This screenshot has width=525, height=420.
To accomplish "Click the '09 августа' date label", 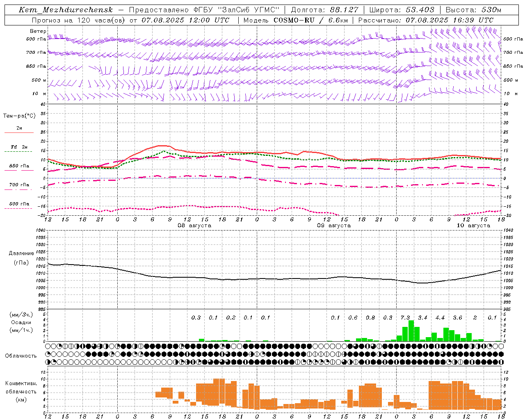I will pyautogui.click(x=334, y=226).
